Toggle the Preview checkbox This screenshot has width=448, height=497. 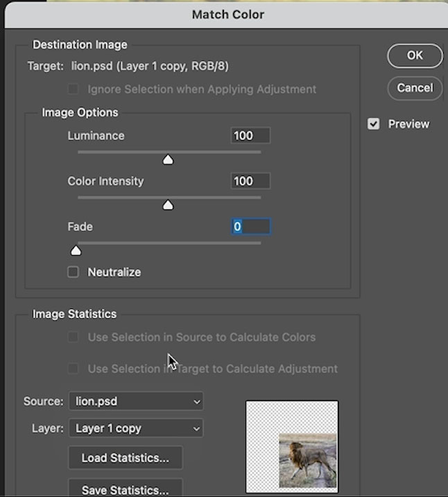(x=374, y=124)
